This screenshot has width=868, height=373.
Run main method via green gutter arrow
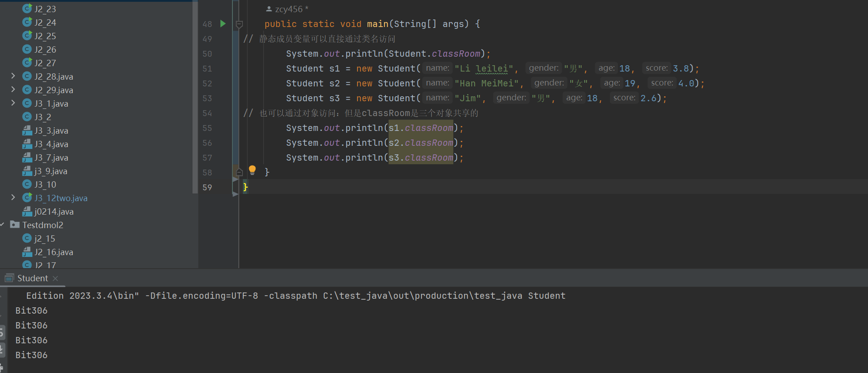point(223,23)
